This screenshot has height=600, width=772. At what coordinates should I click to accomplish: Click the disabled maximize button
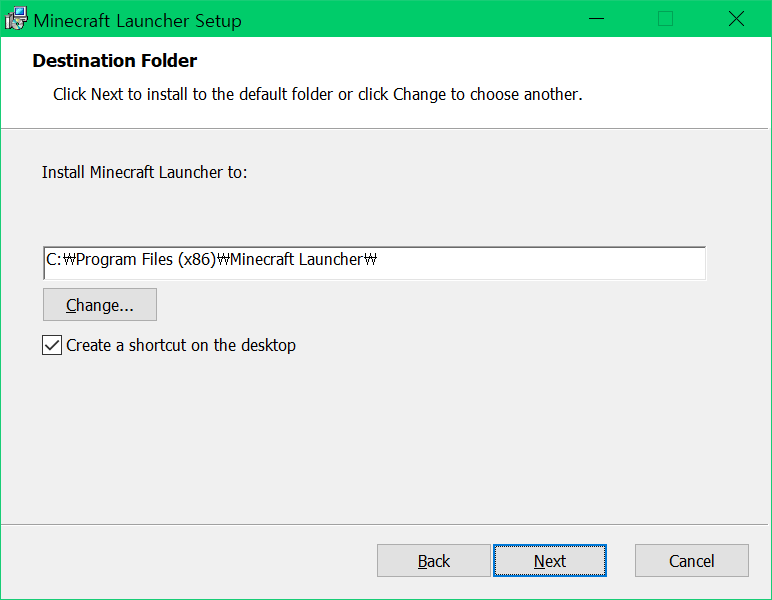coord(666,19)
